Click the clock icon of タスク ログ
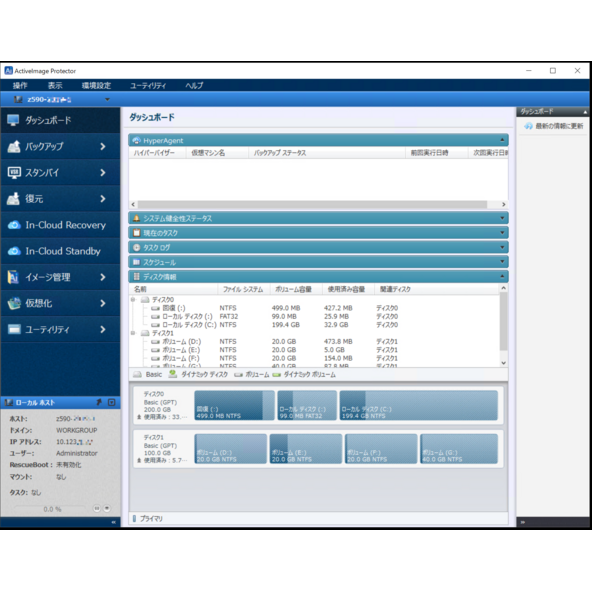Viewport: 592px width, 592px height. click(136, 247)
